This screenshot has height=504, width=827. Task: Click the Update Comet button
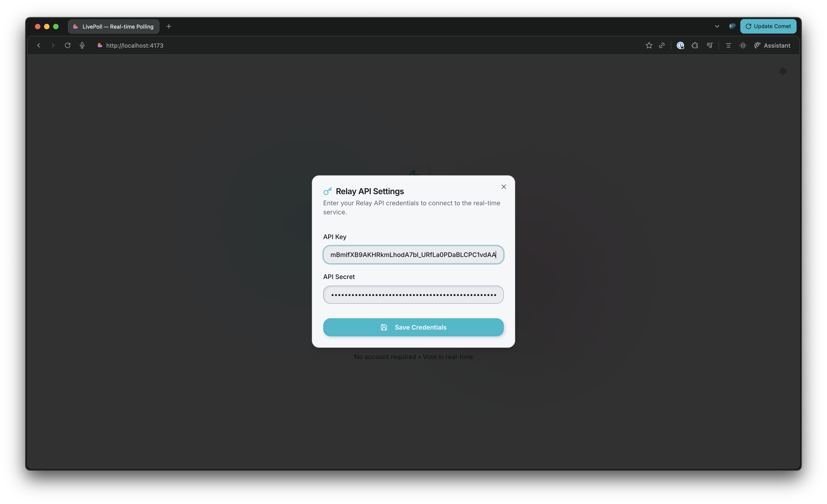coord(768,26)
